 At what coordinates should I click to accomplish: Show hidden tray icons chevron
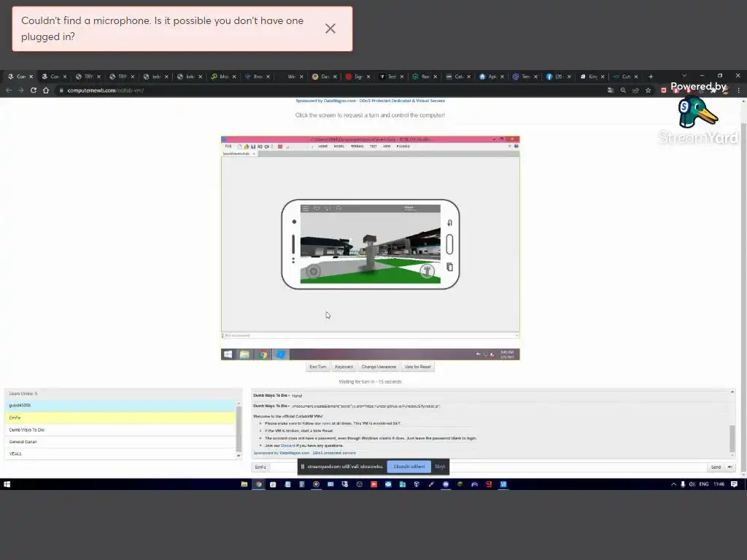(x=673, y=484)
